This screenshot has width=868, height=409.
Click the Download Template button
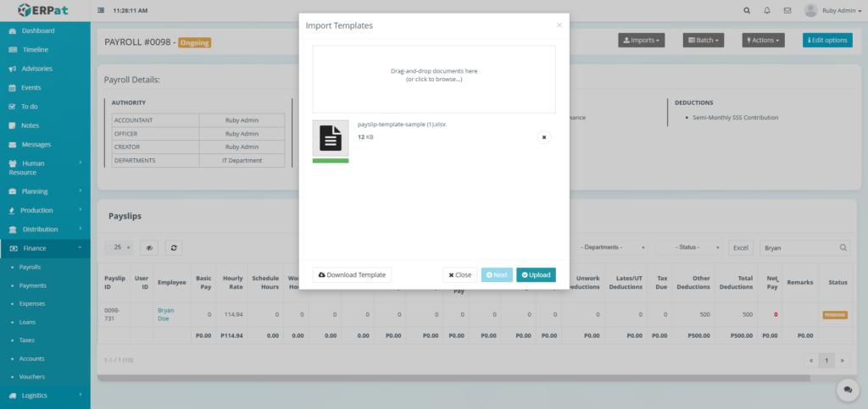(352, 274)
